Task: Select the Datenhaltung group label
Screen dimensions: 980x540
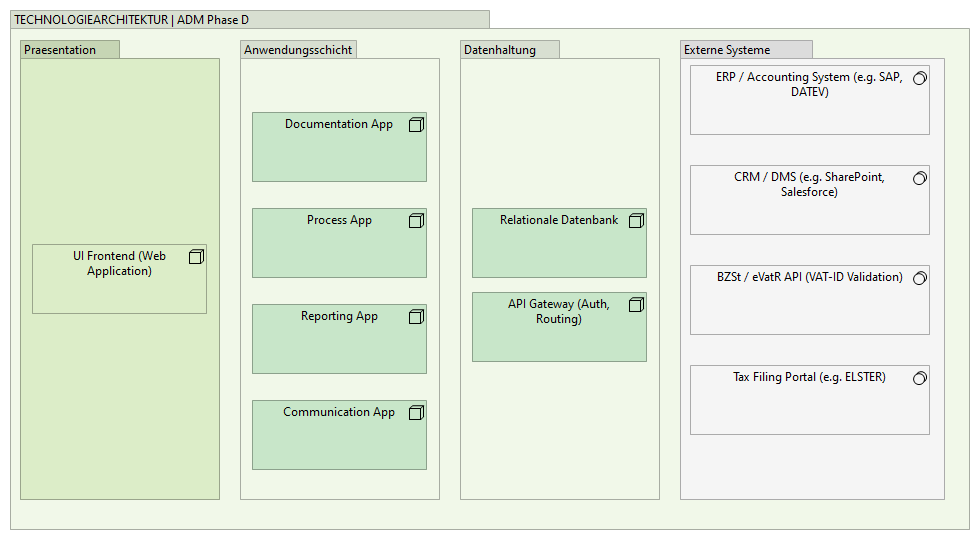Action: point(500,50)
